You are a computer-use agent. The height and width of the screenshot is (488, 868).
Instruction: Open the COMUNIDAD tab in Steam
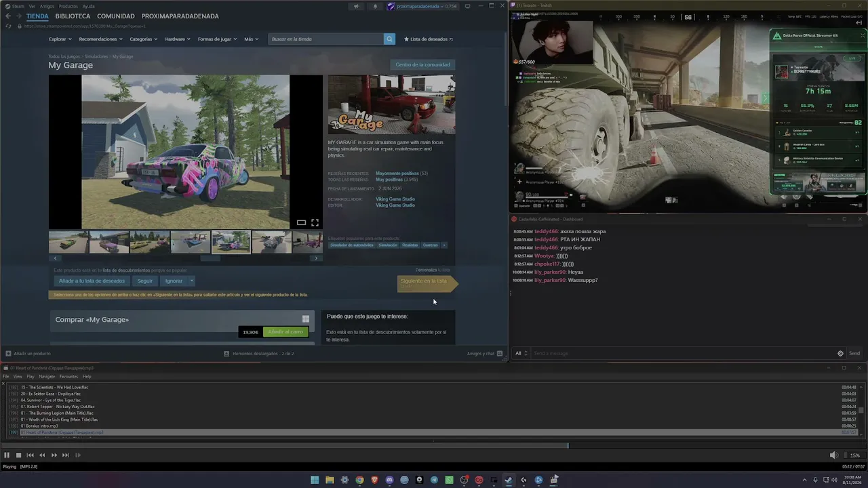pos(115,16)
